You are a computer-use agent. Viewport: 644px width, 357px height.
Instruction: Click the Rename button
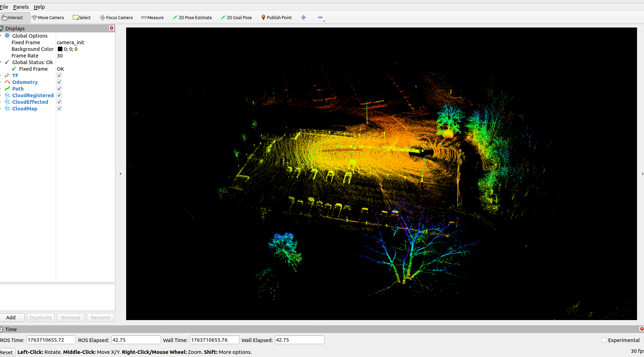101,317
